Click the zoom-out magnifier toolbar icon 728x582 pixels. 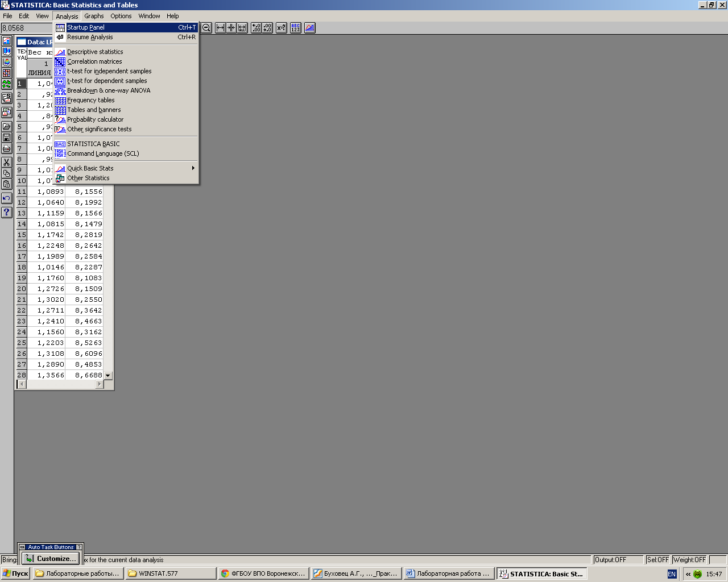pos(206,27)
